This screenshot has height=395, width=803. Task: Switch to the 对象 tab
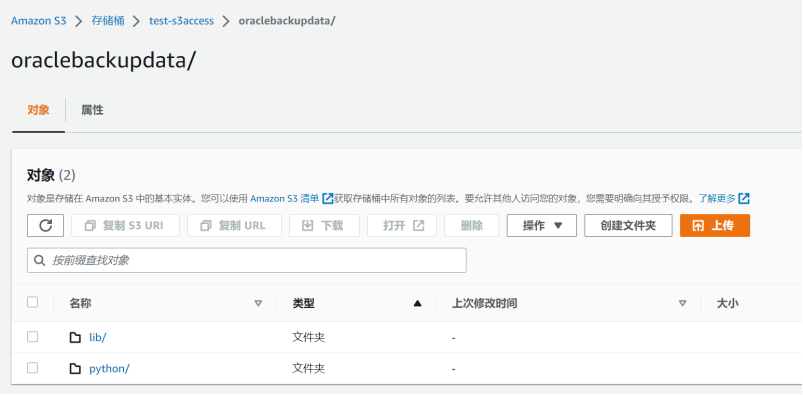[38, 110]
